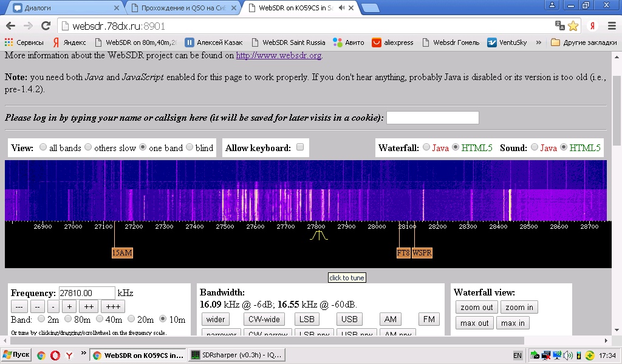Open the VentuSky bookmark

point(507,42)
